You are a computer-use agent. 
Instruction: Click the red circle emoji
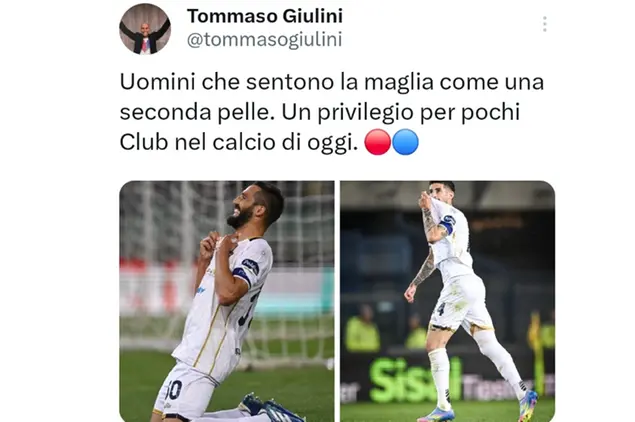coord(377,142)
